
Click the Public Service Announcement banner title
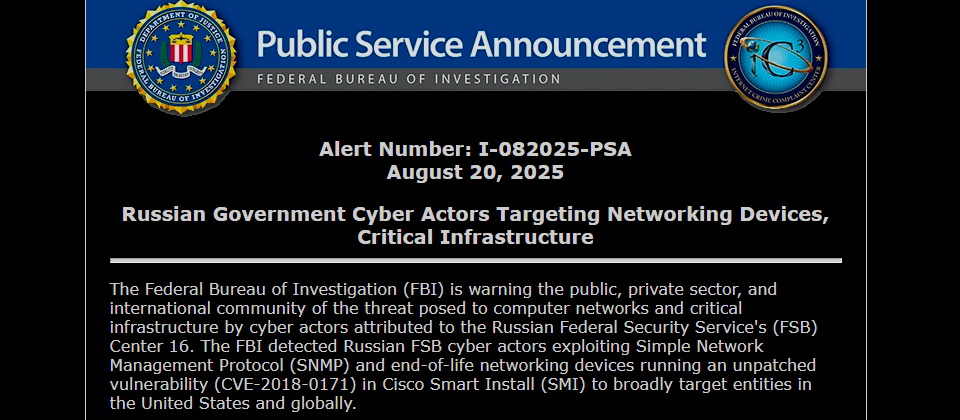(481, 44)
